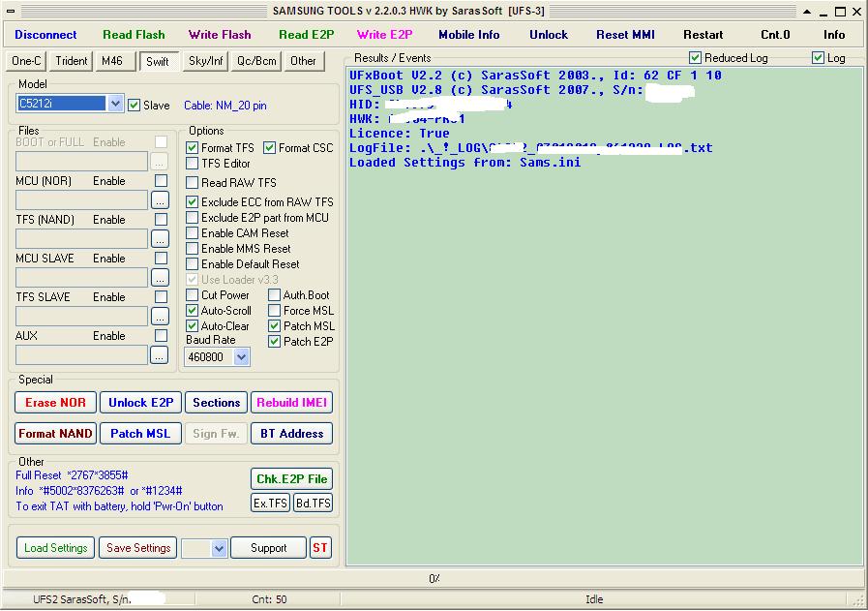868x611 pixels.
Task: Toggle the Slave checkbox
Action: pyautogui.click(x=134, y=105)
